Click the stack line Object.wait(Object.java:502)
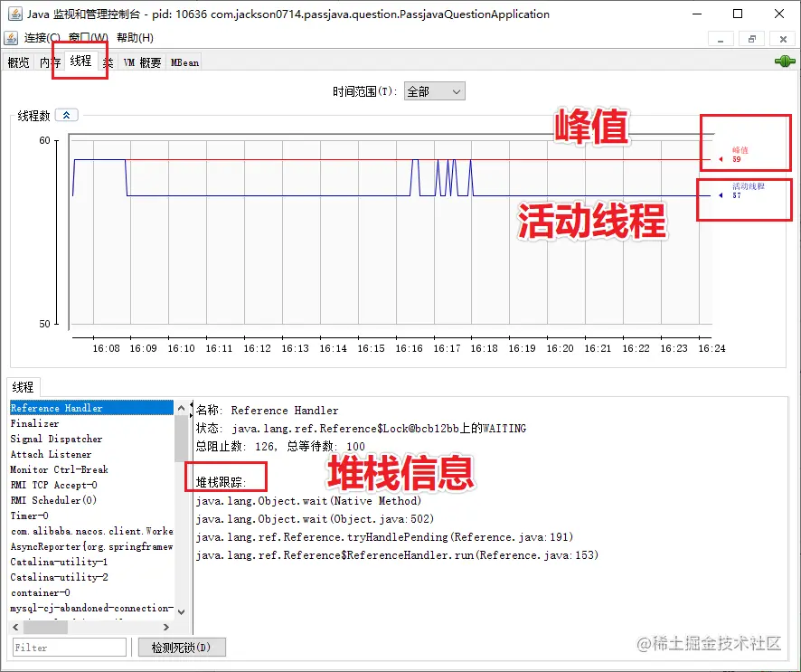Viewport: 801px width, 672px height. pyautogui.click(x=315, y=518)
